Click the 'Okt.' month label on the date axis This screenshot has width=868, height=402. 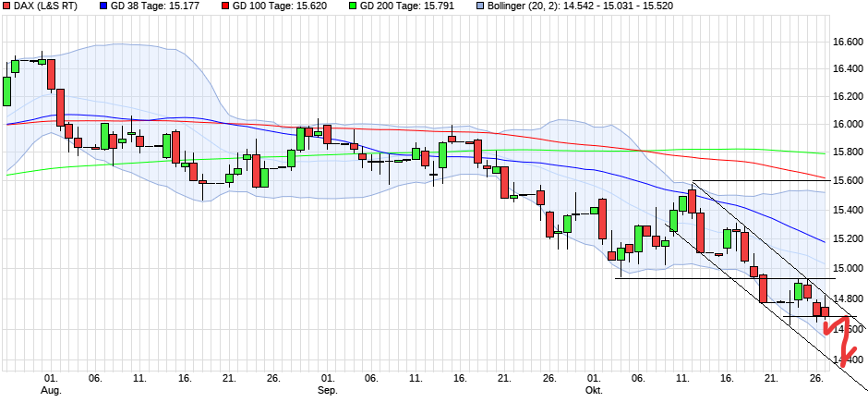[x=593, y=391]
